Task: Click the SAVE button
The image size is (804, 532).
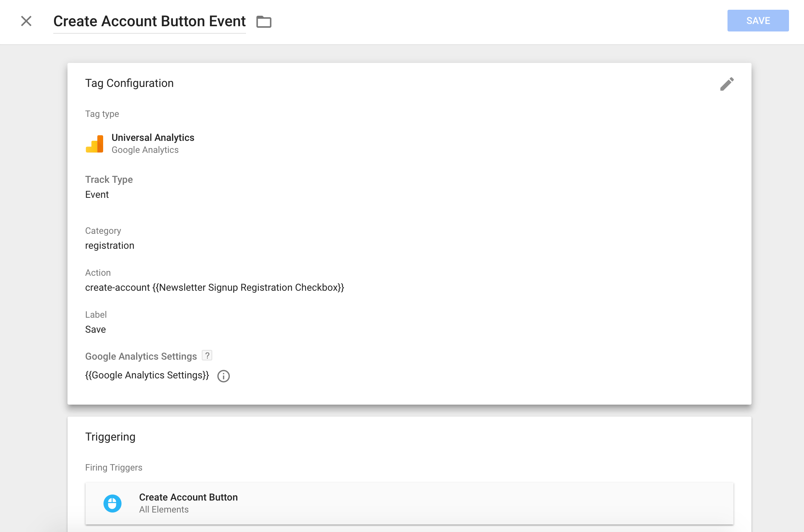Action: (x=758, y=21)
